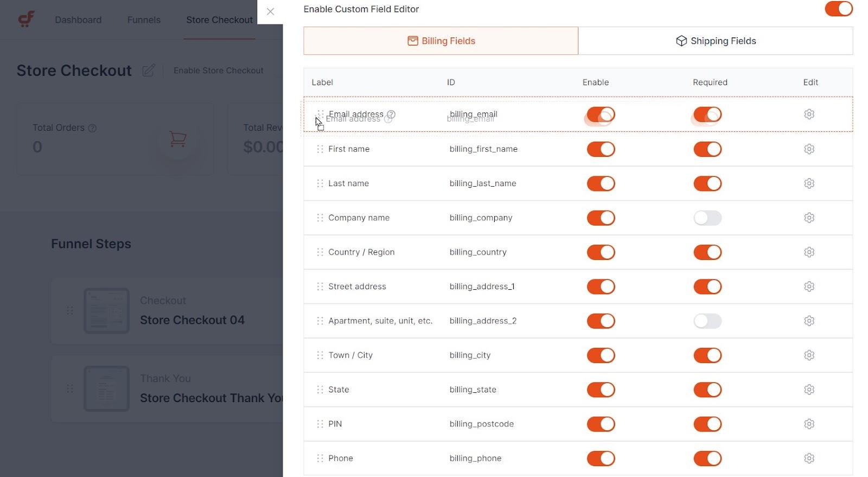868x477 pixels.
Task: Click help icon beside Email address label
Action: click(x=391, y=115)
